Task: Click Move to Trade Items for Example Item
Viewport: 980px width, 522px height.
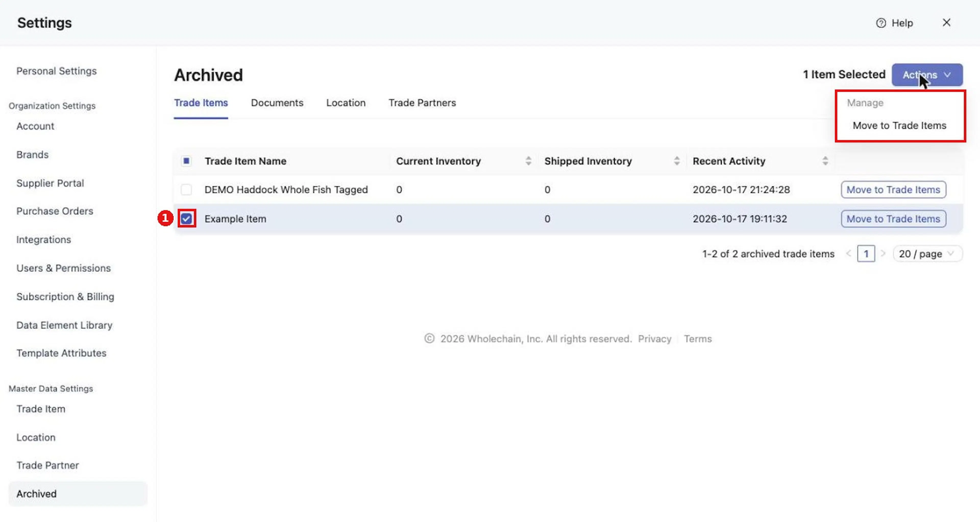Action: click(x=893, y=219)
